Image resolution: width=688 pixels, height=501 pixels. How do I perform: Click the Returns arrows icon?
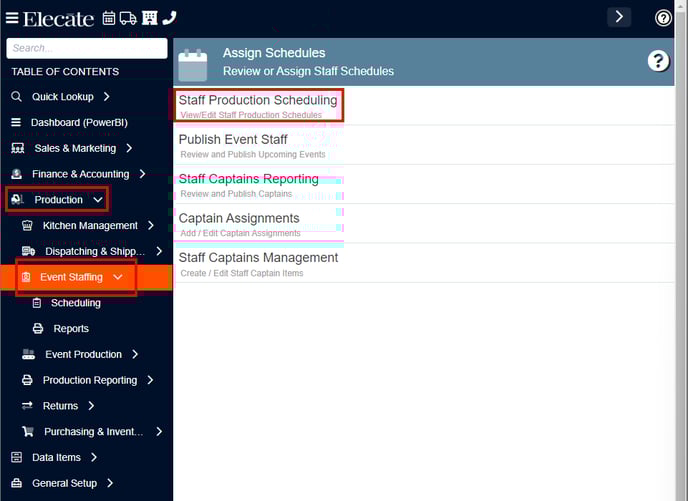27,406
